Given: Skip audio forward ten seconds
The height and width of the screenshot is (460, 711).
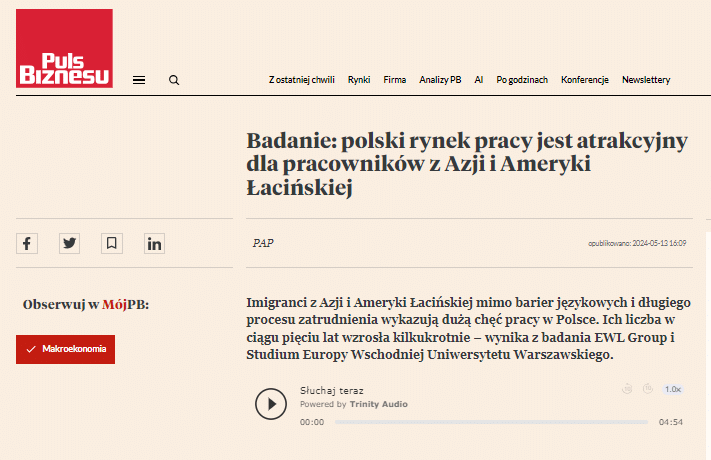Looking at the screenshot, I should point(648,389).
